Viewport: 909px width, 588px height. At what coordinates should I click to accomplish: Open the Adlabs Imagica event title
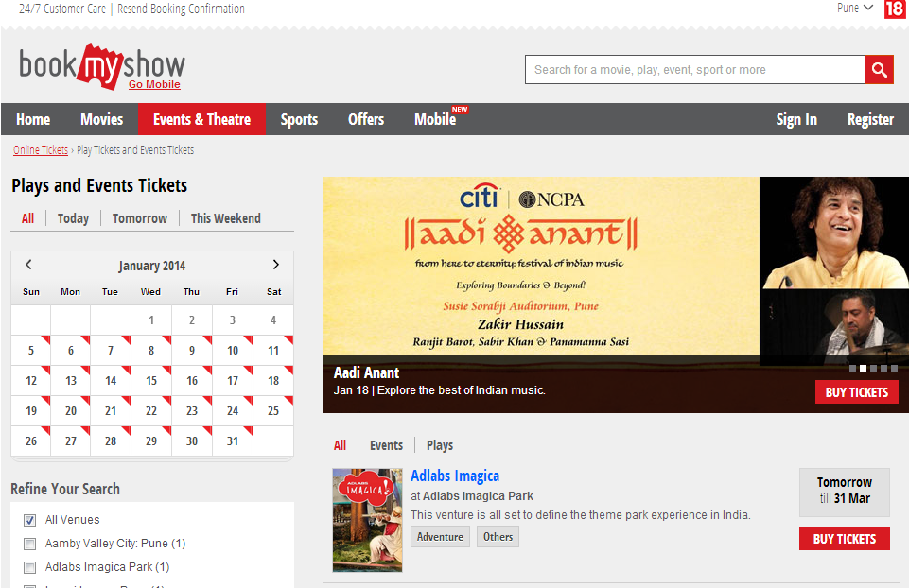(455, 476)
